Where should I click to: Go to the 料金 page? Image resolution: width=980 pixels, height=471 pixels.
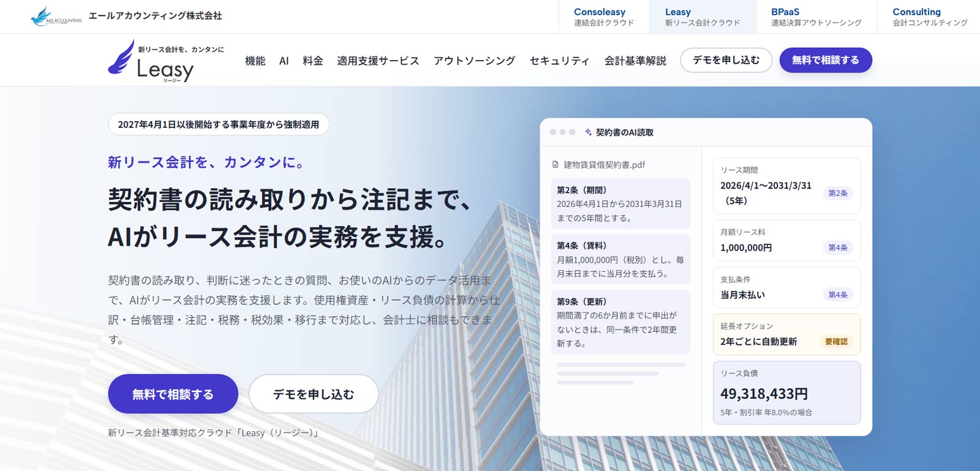[x=313, y=61]
